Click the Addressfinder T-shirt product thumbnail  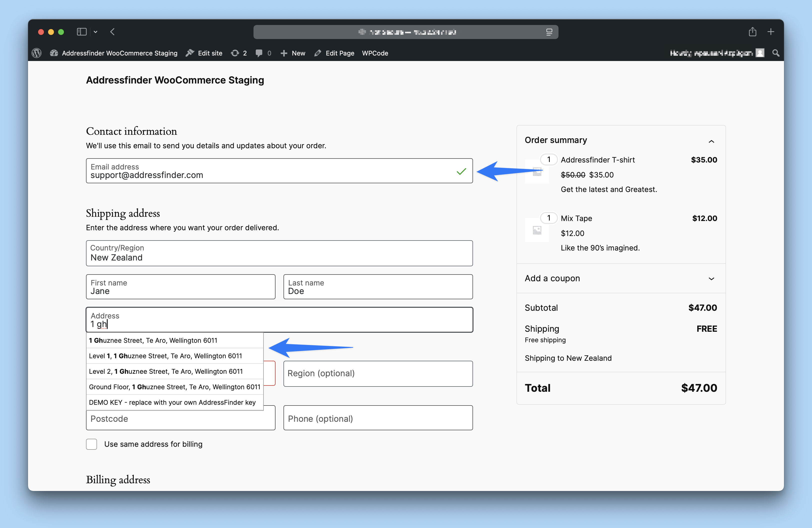tap(537, 171)
